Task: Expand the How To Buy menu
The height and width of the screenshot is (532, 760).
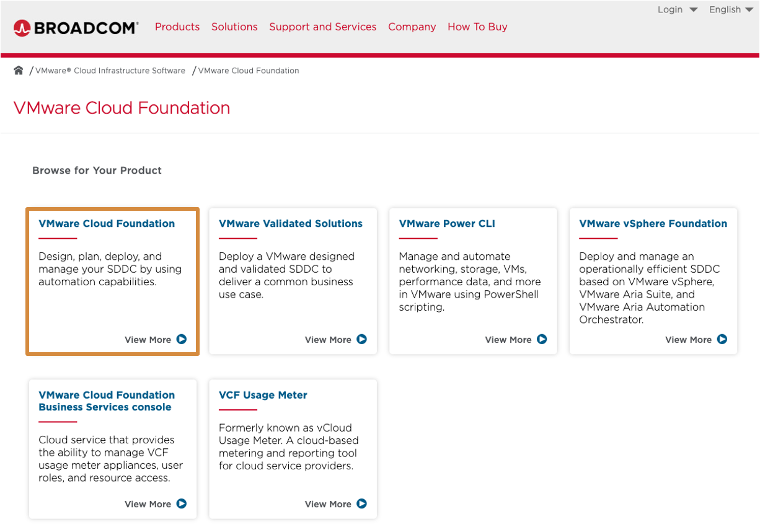Action: coord(477,27)
